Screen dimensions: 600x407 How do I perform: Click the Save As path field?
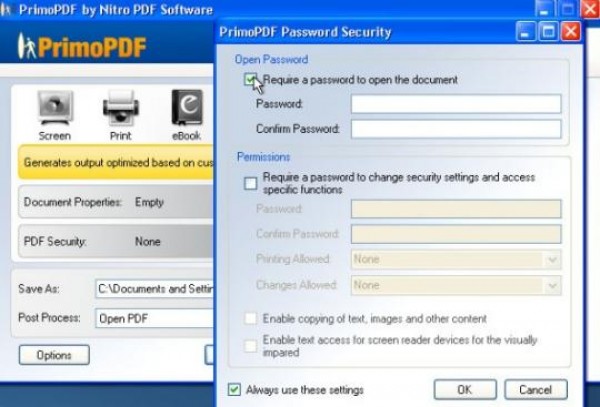(x=155, y=288)
